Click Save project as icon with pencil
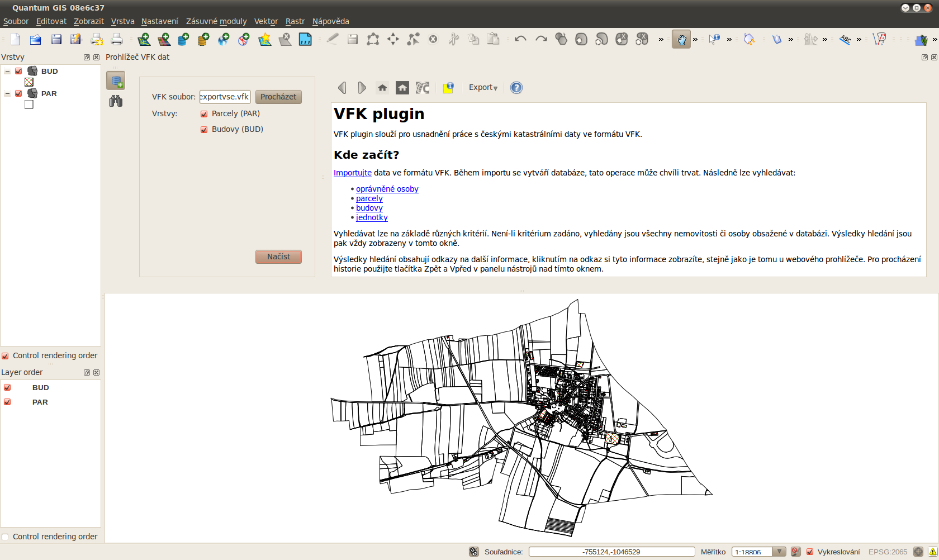The width and height of the screenshot is (939, 560). [76, 39]
